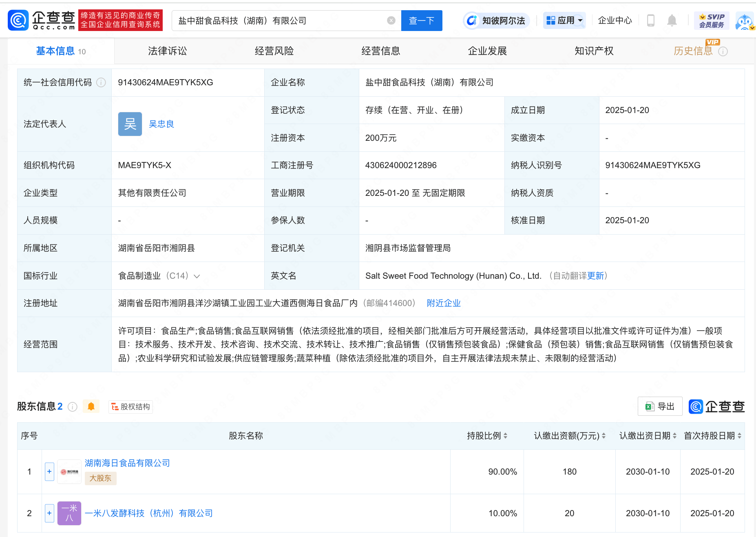Click info icon beside 股东信息
This screenshot has height=537, width=756.
pyautogui.click(x=73, y=407)
